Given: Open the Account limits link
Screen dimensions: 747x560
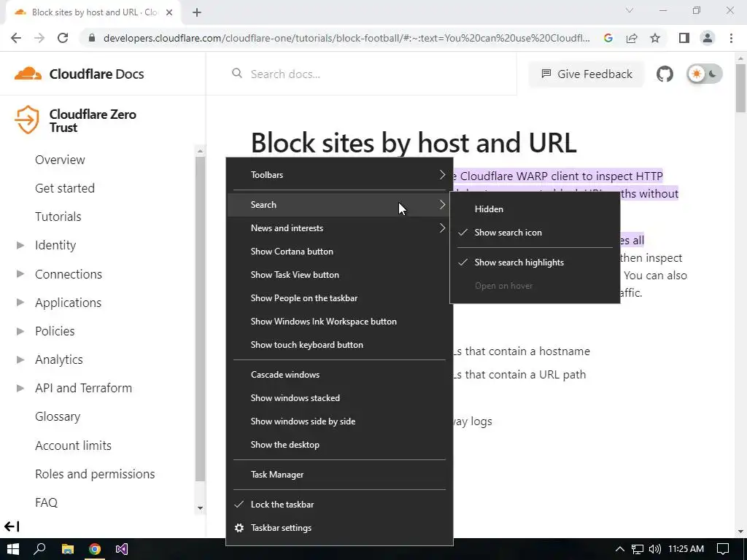Looking at the screenshot, I should (x=74, y=446).
